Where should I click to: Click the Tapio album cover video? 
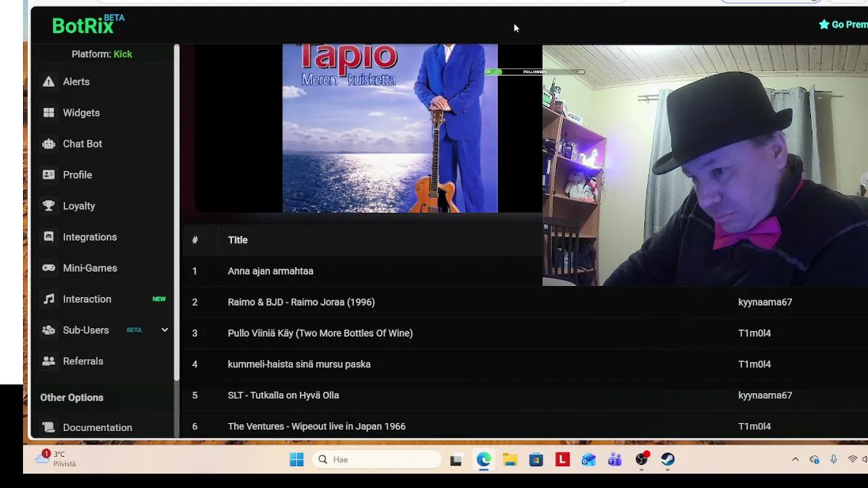click(390, 128)
